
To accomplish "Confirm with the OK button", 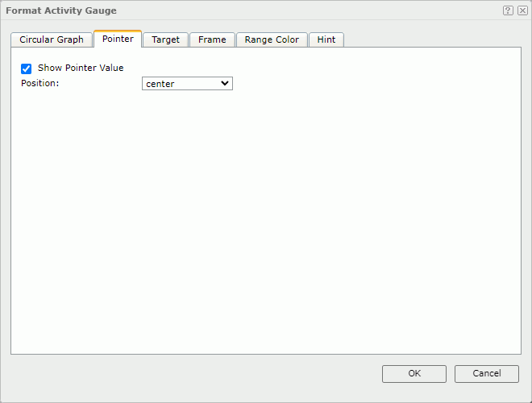I will pos(414,373).
